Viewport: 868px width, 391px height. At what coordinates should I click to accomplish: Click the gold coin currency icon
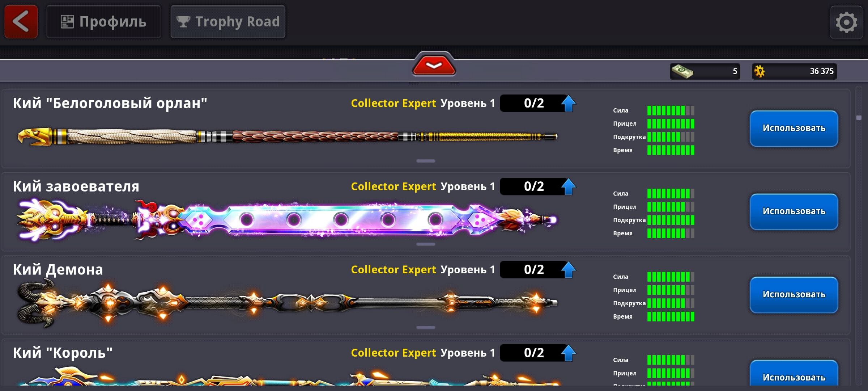(759, 71)
